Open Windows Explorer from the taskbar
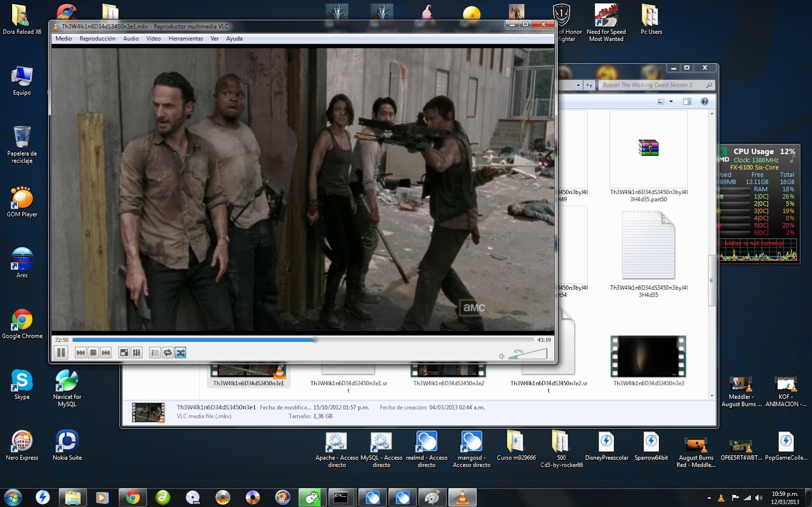Screen dimensions: 812x507 pos(73,497)
